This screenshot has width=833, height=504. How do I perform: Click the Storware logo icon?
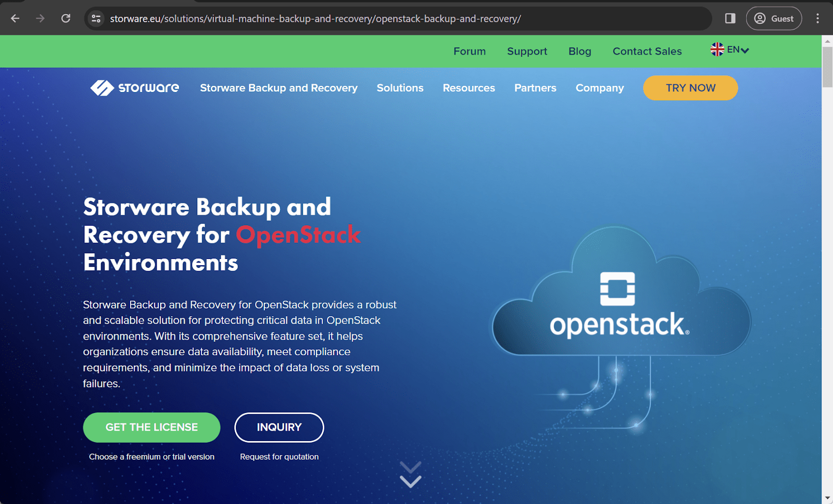[102, 88]
